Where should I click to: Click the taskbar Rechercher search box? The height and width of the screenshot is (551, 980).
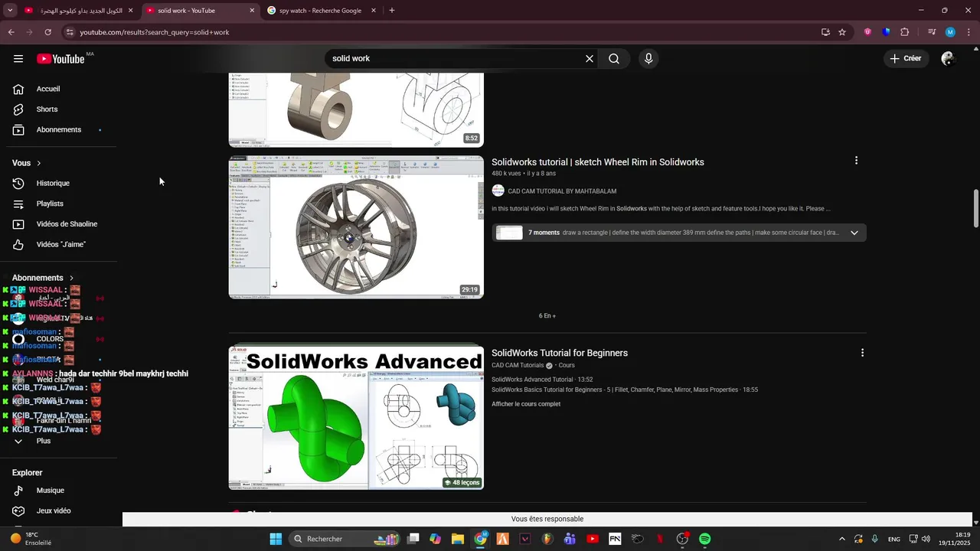pyautogui.click(x=345, y=539)
